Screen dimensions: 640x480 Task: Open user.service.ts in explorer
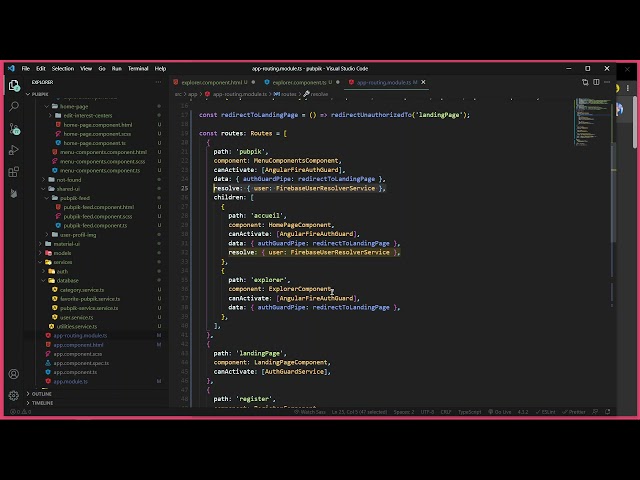pos(76,317)
